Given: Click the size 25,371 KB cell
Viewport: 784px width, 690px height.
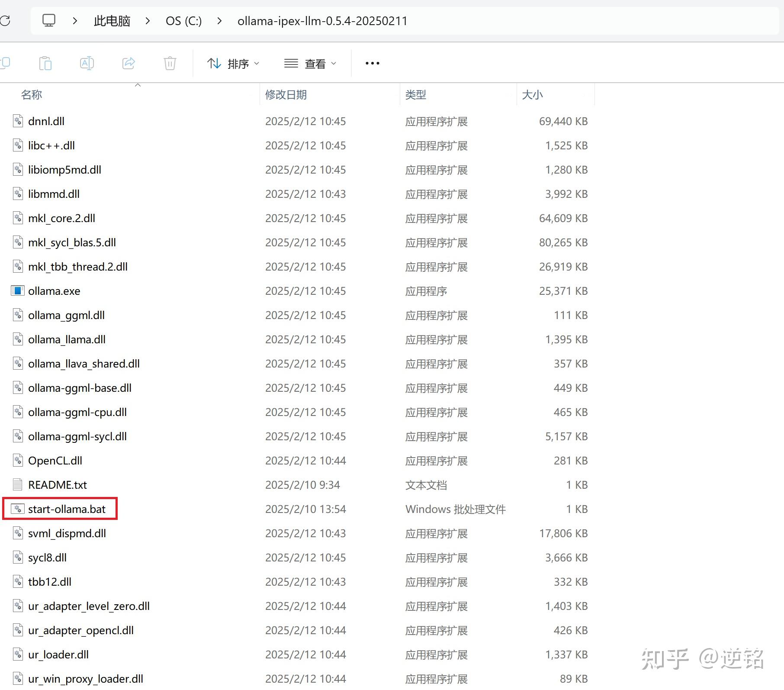Looking at the screenshot, I should (x=563, y=291).
